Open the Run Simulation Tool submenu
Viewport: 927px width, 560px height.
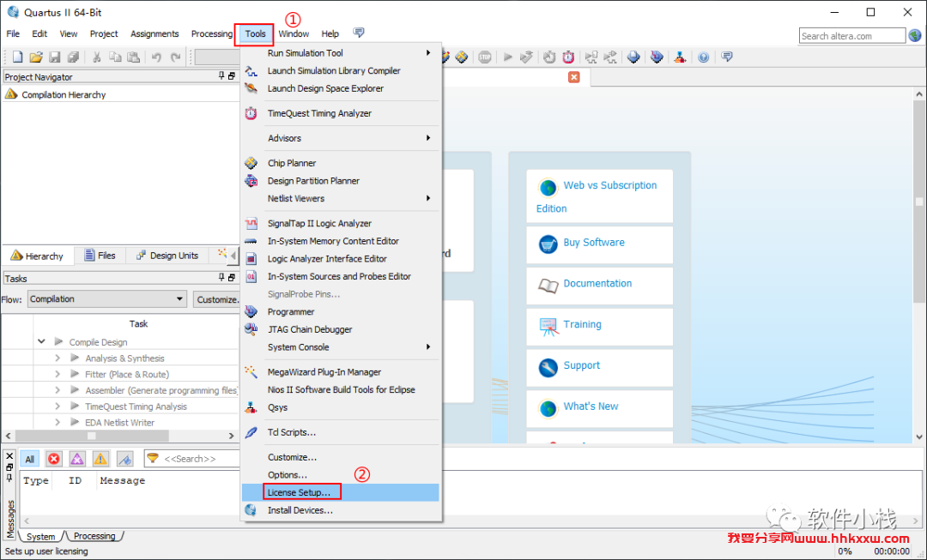341,52
